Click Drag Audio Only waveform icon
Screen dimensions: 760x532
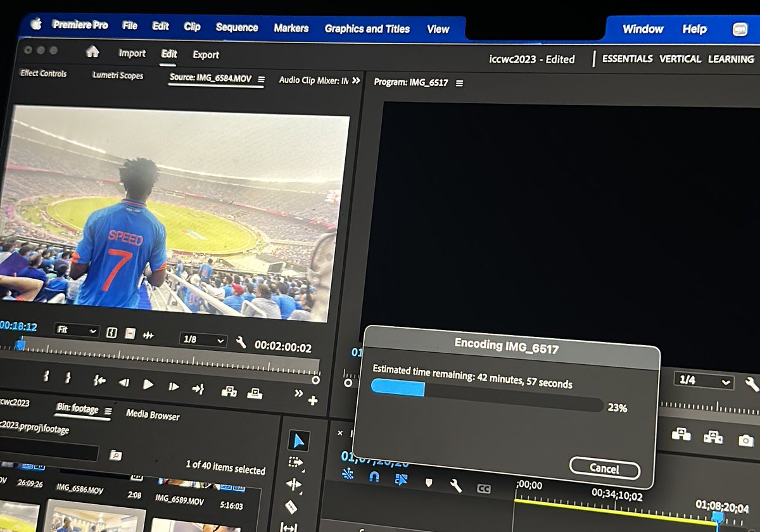coord(148,335)
